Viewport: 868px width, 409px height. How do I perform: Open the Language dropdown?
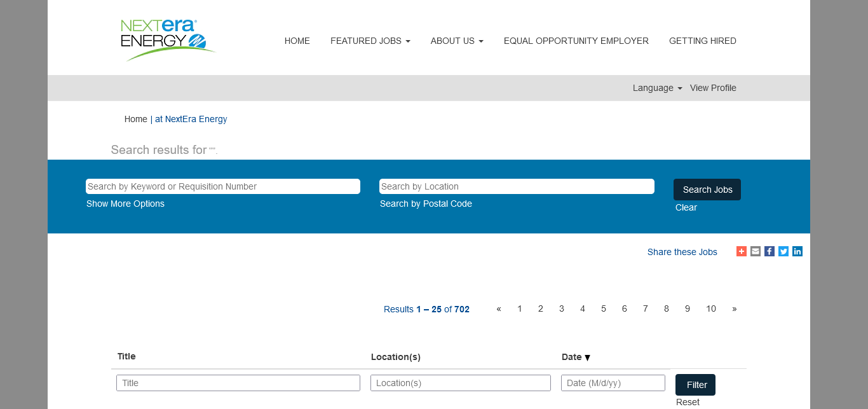[x=656, y=88]
